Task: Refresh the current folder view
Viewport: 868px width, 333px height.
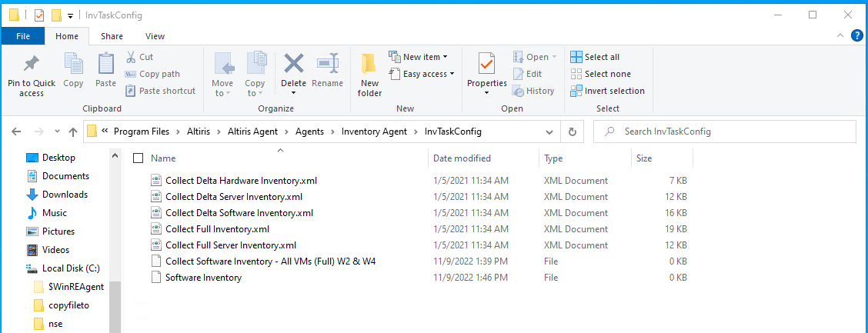Action: pyautogui.click(x=572, y=132)
